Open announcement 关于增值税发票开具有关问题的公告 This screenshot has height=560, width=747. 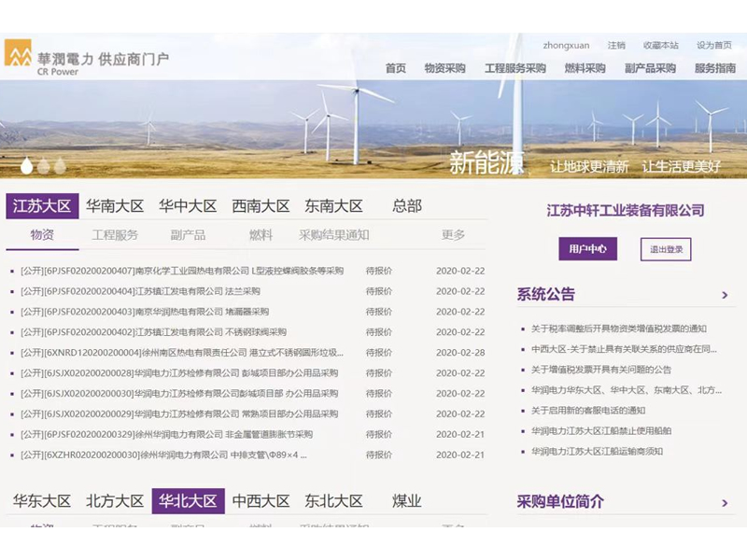pyautogui.click(x=601, y=370)
